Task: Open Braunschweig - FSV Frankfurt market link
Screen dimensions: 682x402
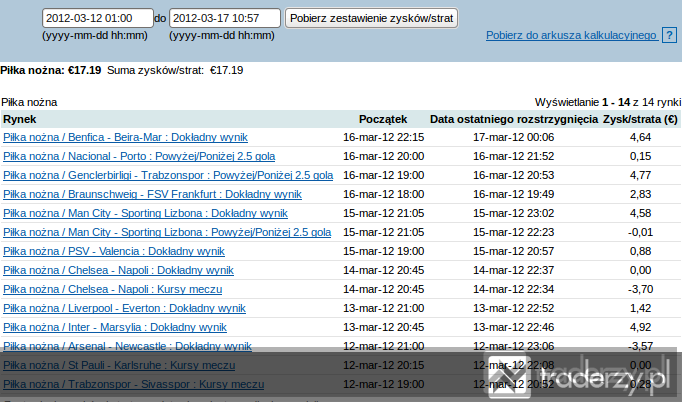Action: point(152,194)
